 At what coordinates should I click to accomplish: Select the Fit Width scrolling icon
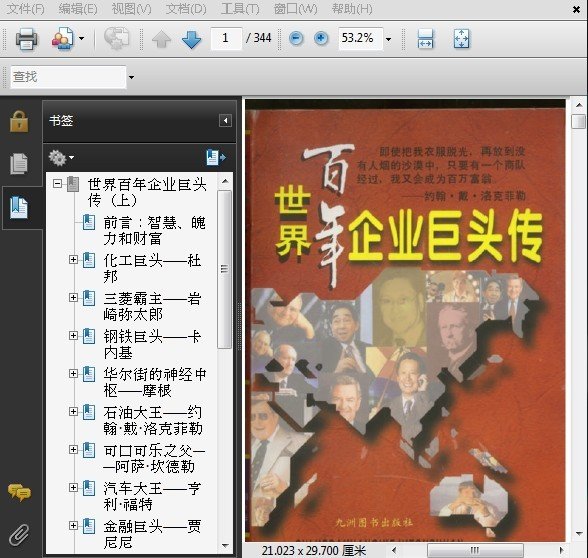tap(426, 39)
